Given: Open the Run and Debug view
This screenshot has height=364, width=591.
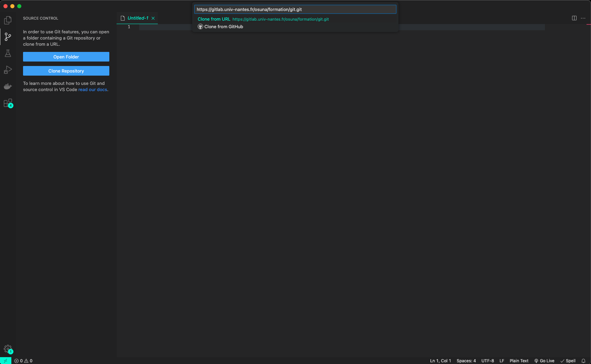Looking at the screenshot, I should point(8,70).
